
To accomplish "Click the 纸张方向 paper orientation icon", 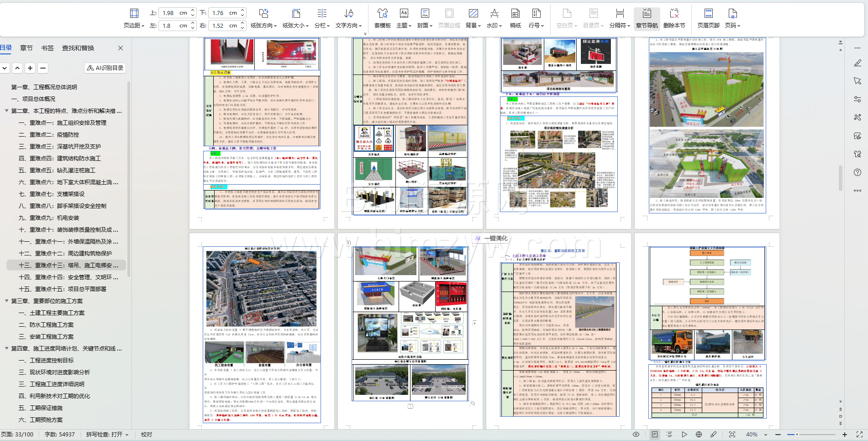I will point(263,13).
